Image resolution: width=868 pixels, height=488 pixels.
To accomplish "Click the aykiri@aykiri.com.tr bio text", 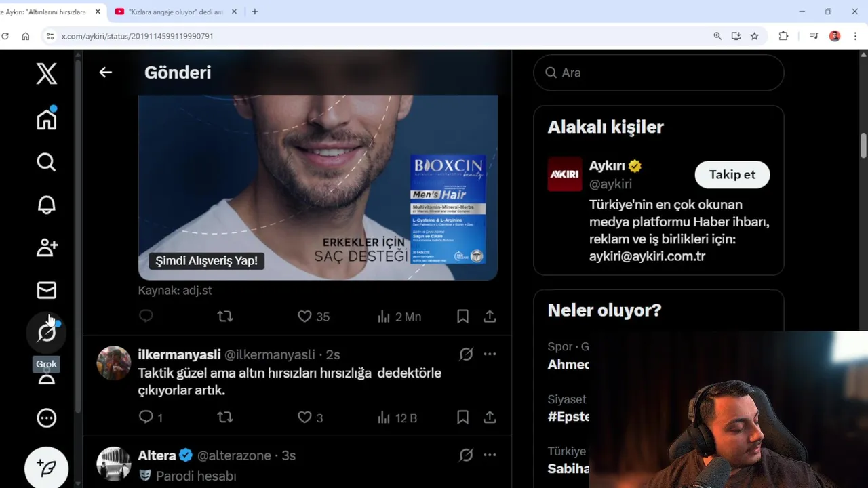I will pos(647,256).
